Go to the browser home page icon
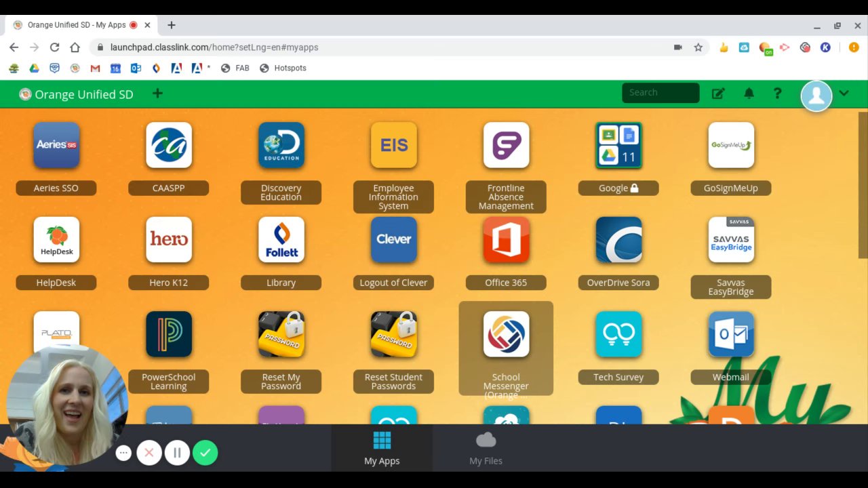The height and width of the screenshot is (488, 868). pyautogui.click(x=75, y=47)
